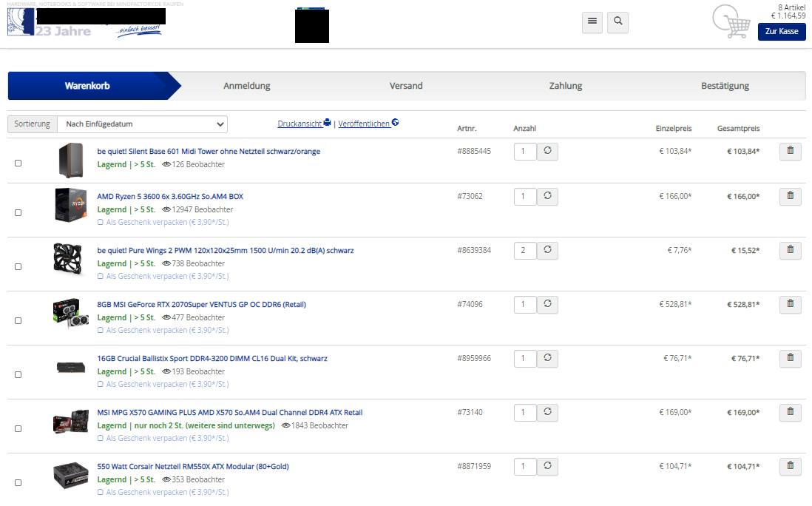Click the Artnr. column header

tap(467, 129)
